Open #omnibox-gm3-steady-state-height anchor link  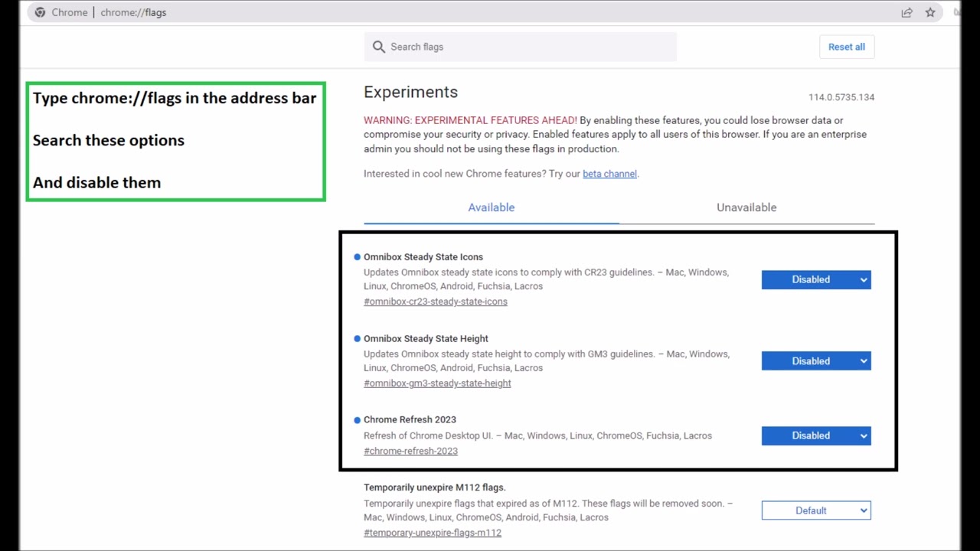(437, 383)
